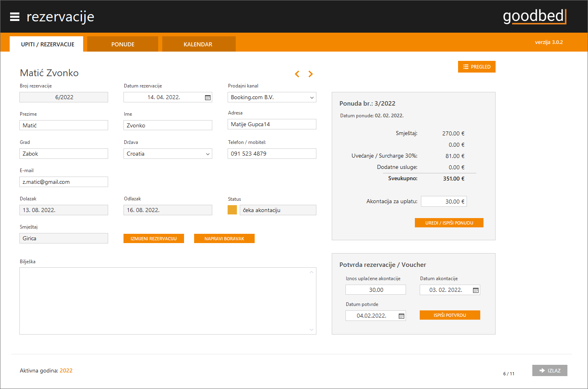This screenshot has height=389, width=588.
Task: Click the Sveukupno total 351.00 €
Action: point(454,179)
